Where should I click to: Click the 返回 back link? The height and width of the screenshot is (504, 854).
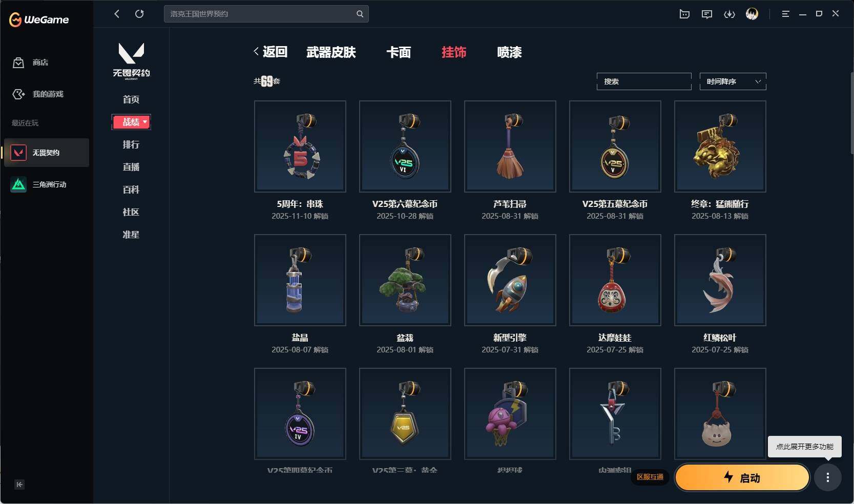tap(270, 52)
